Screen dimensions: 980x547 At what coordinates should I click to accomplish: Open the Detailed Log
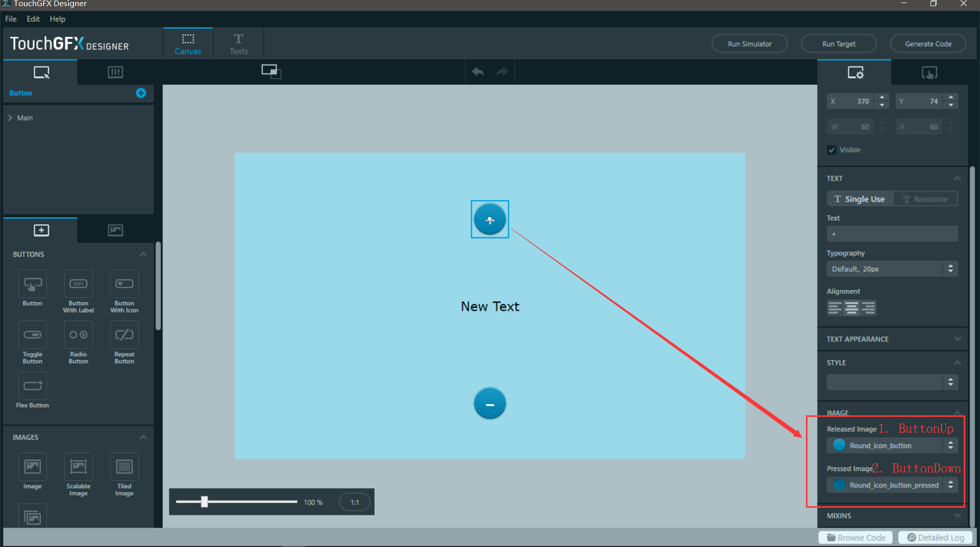[x=935, y=538]
